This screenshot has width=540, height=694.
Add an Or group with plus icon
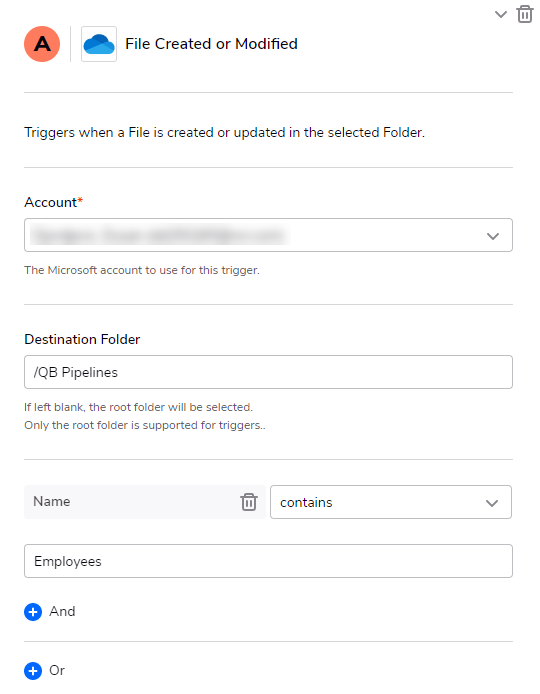33,671
